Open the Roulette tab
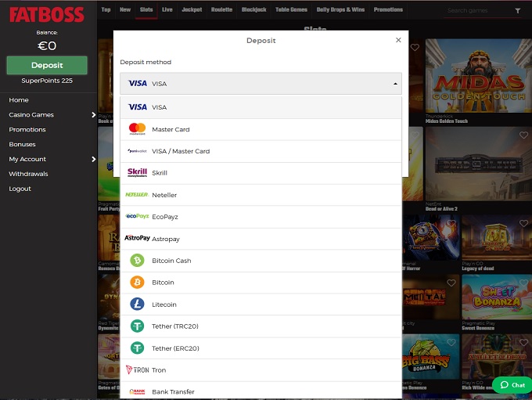Viewport: 532px width, 400px height. pos(221,9)
